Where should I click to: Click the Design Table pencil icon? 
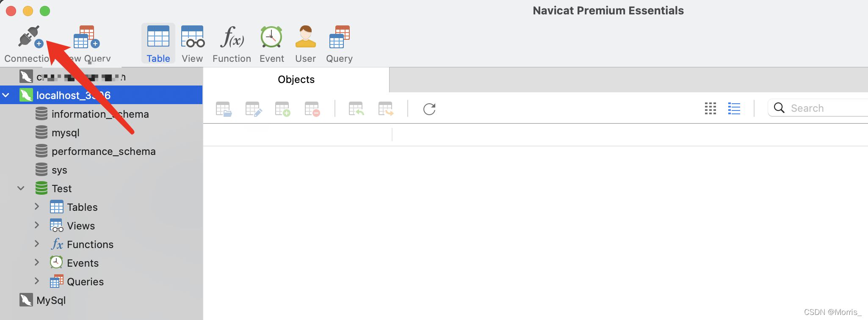(254, 109)
